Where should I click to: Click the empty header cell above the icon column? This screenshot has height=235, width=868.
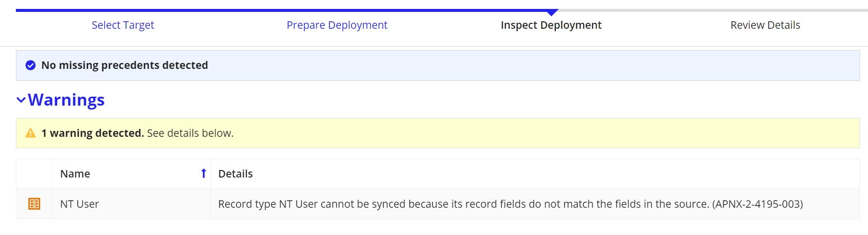click(34, 174)
